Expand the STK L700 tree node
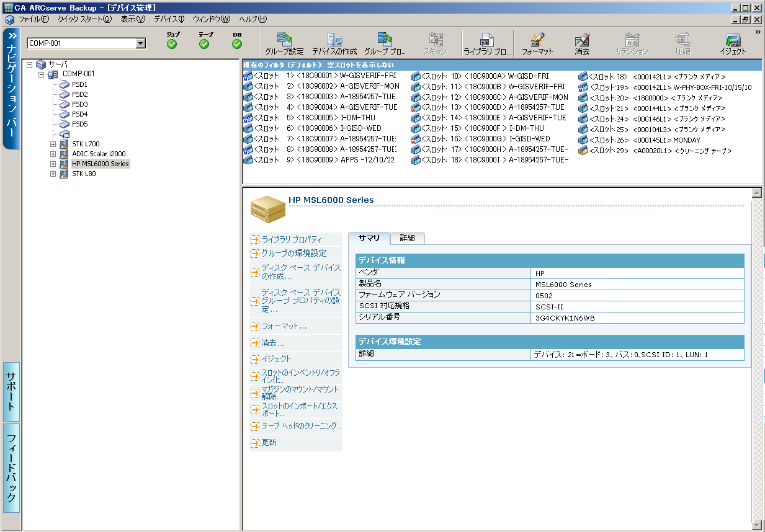This screenshot has height=532, width=765. 53,144
